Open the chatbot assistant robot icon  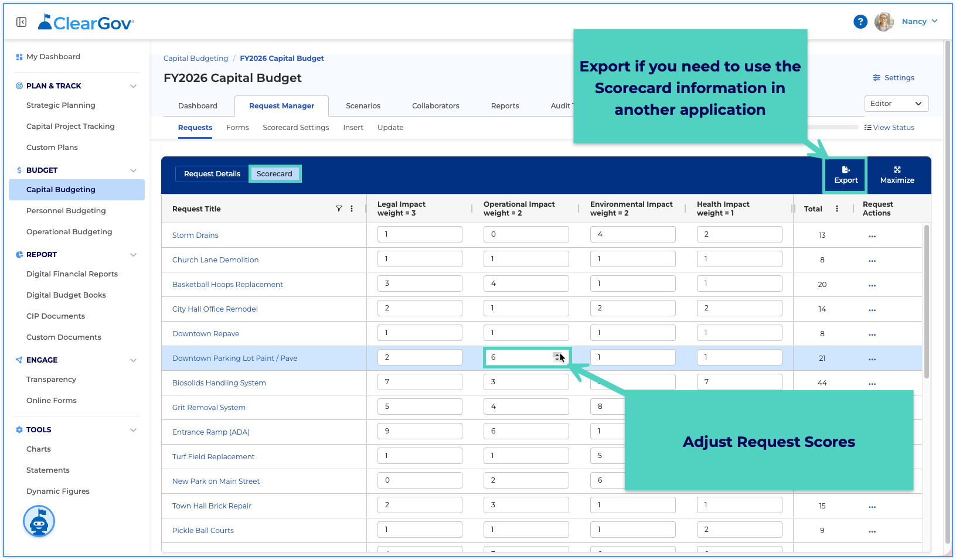(x=39, y=521)
